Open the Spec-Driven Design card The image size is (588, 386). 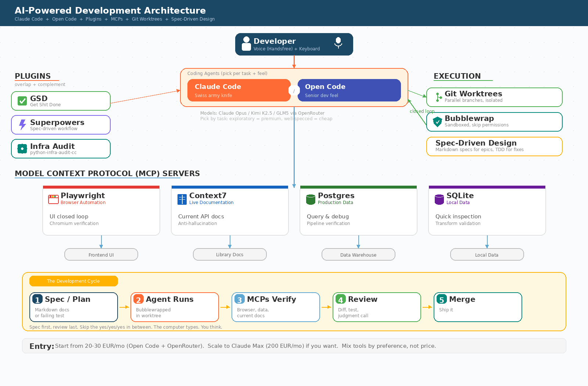(494, 146)
